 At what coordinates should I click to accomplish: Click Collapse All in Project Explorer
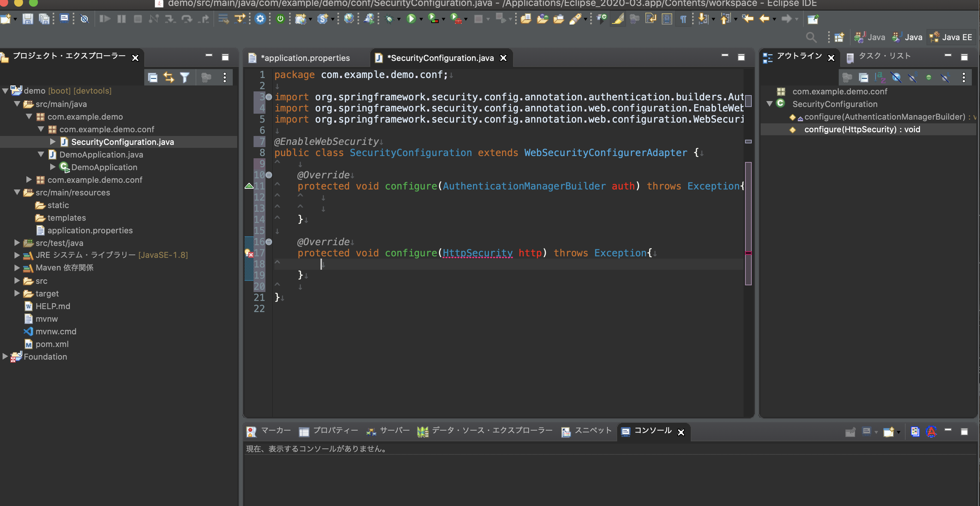152,78
